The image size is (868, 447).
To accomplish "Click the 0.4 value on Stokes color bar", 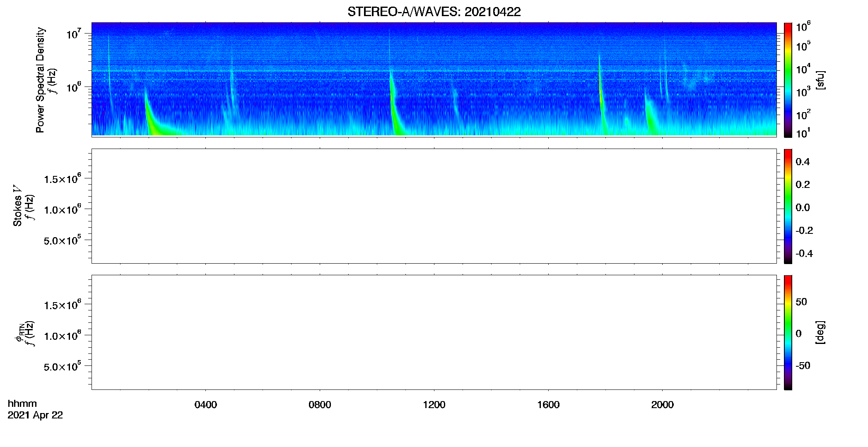I will [803, 162].
